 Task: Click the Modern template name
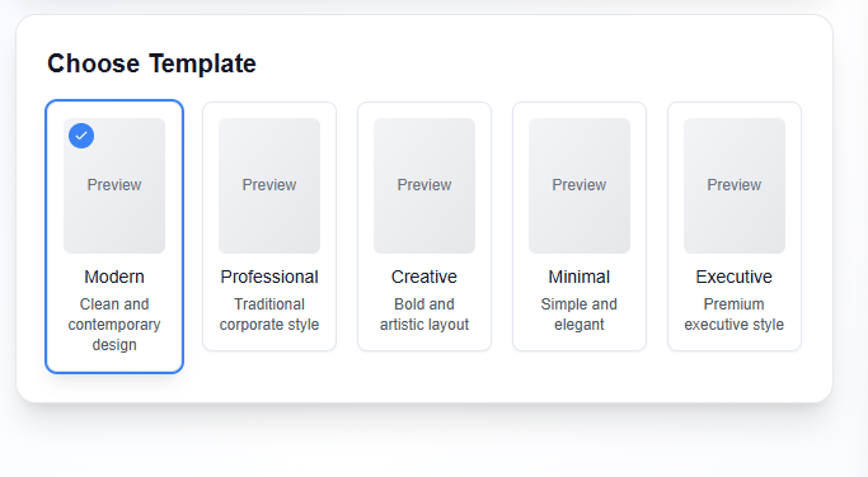pos(114,277)
